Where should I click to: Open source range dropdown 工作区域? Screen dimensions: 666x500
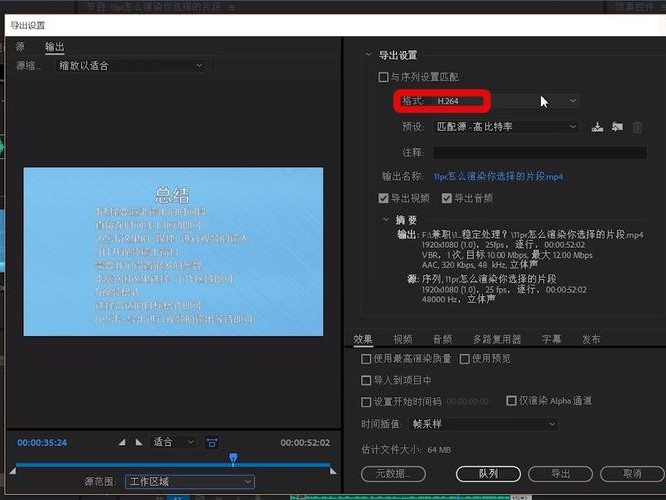click(x=190, y=482)
